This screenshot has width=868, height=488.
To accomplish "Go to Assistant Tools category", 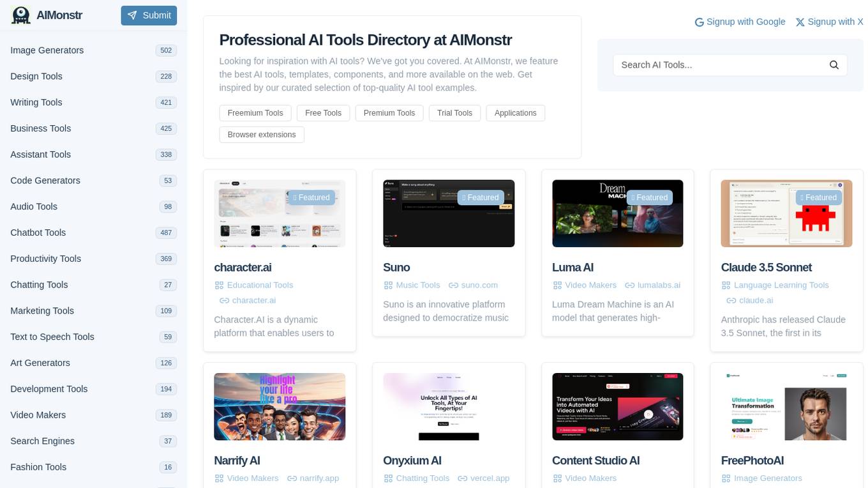I will click(93, 155).
